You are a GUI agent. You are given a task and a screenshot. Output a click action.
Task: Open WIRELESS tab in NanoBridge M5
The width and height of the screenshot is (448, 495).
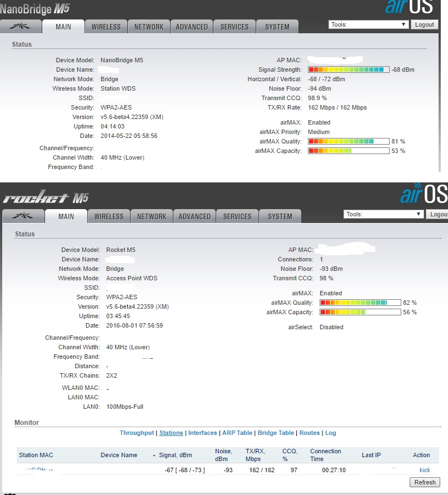coord(106,27)
